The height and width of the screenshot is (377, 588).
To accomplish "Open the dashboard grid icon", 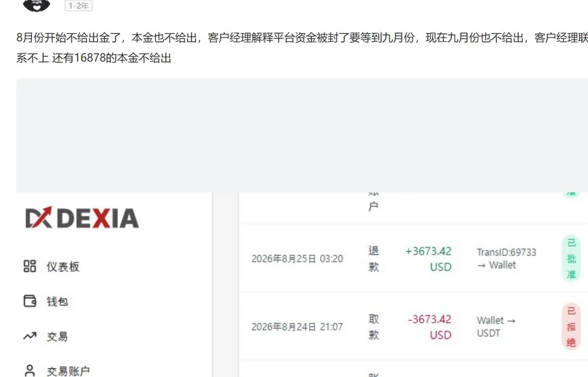I will (x=30, y=266).
